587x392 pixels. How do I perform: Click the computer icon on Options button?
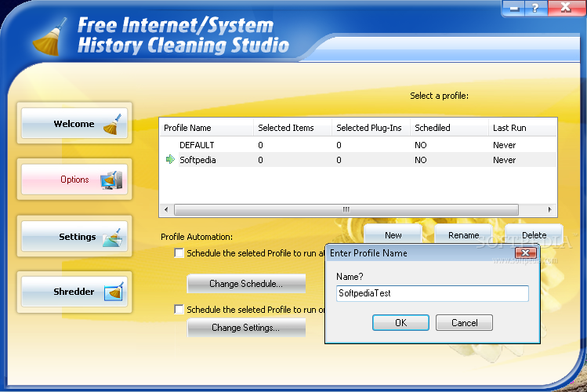[x=111, y=180]
